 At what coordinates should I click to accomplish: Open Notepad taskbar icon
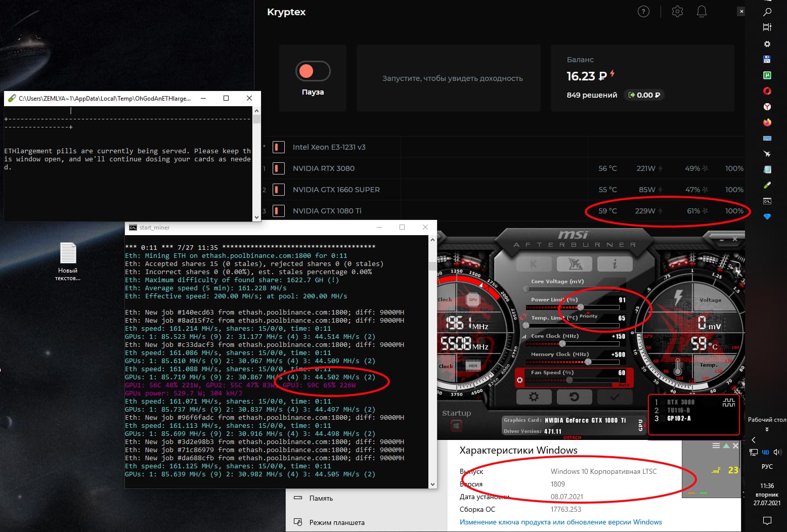[767, 169]
